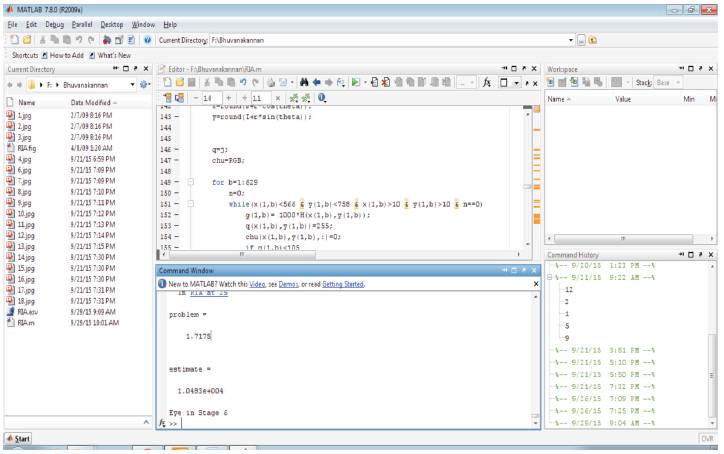Click the Editor's open file icon
Screen dimensions: 724x454
click(x=179, y=83)
